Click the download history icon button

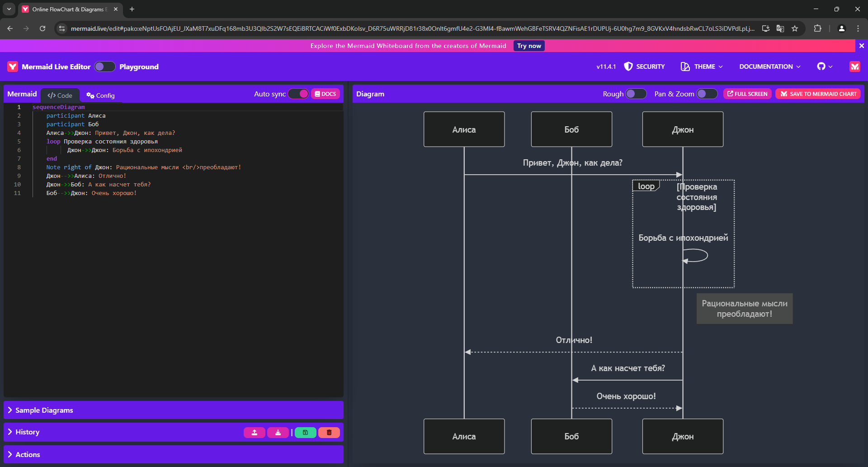tap(278, 433)
